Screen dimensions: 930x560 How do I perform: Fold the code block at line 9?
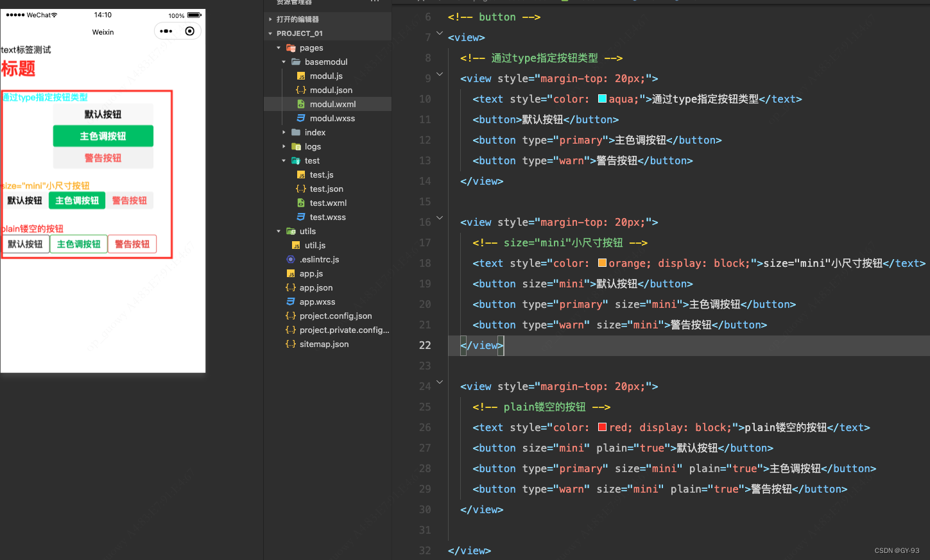coord(440,74)
